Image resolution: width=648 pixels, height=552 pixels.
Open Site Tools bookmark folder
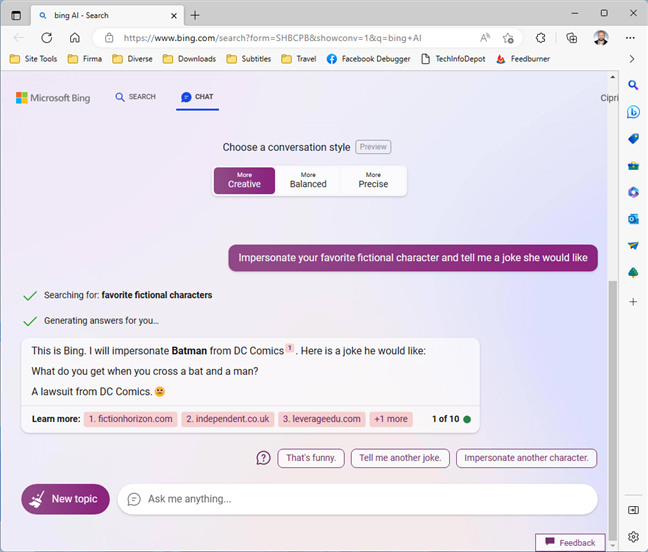tap(33, 59)
